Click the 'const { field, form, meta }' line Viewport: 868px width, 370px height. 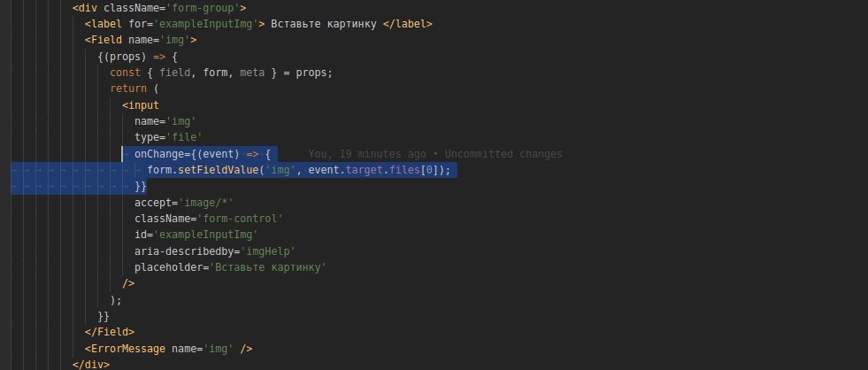point(221,73)
